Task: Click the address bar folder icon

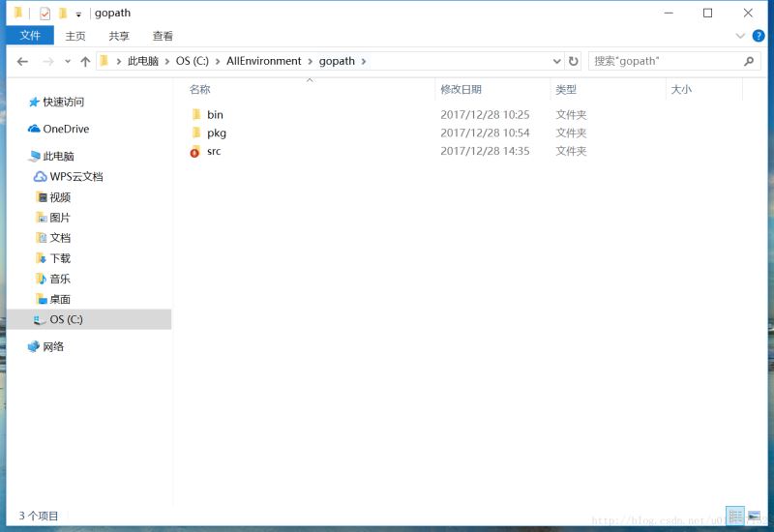Action: click(x=104, y=61)
